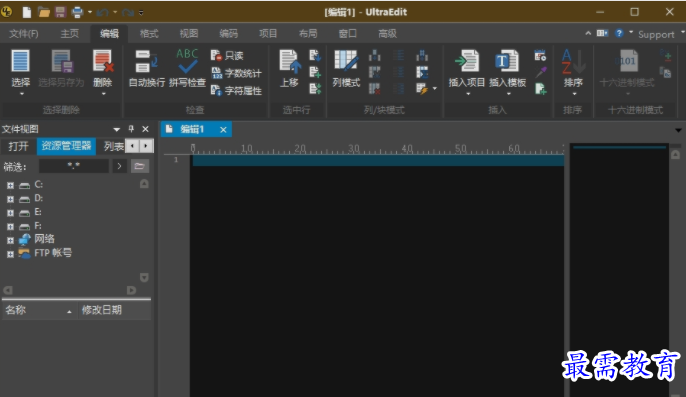Open the 删除 dropdown arrow
The height and width of the screenshot is (397, 686).
[103, 94]
